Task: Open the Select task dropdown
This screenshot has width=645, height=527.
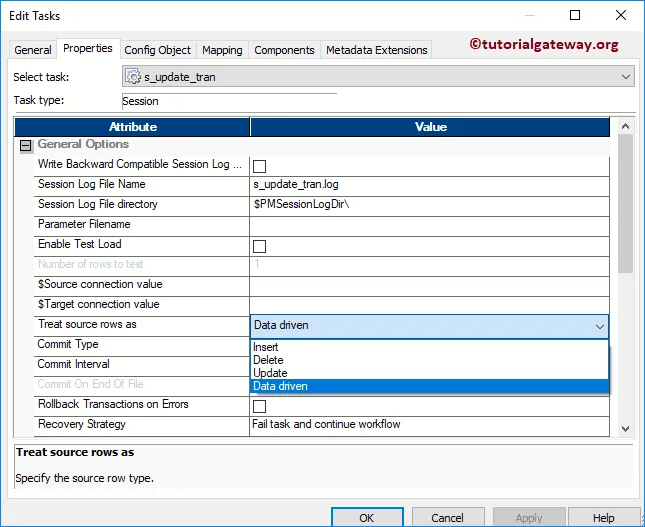Action: pos(626,77)
